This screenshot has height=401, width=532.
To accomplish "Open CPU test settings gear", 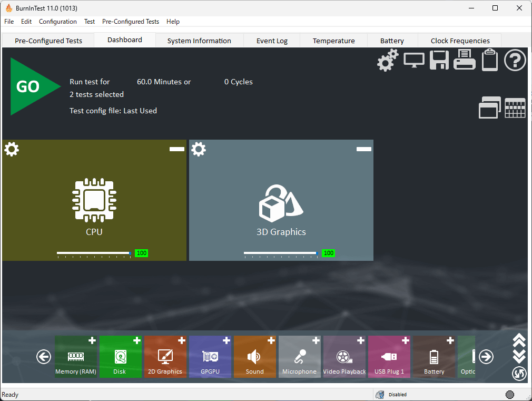I will pyautogui.click(x=12, y=149).
